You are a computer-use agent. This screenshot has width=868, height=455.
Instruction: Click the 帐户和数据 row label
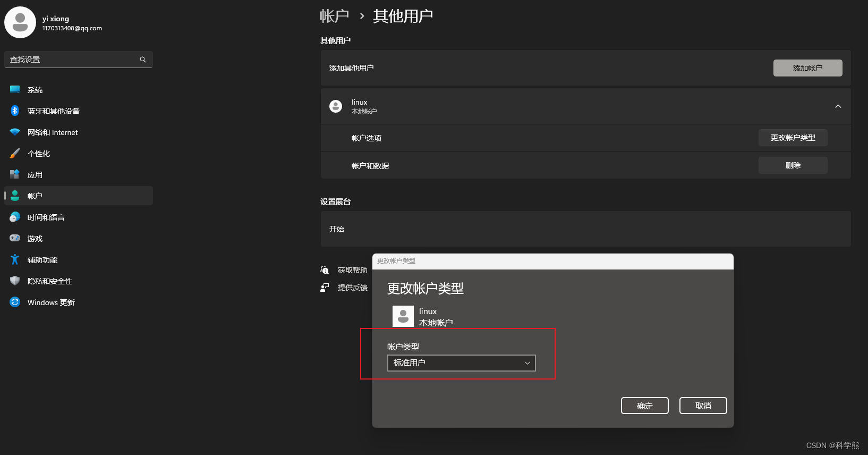pos(370,166)
